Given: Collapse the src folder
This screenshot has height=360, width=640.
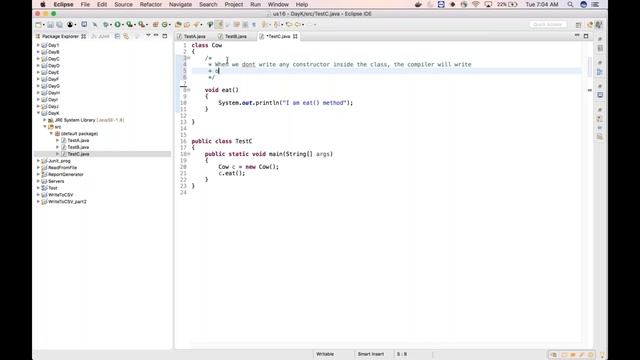Looking at the screenshot, I should (x=45, y=127).
